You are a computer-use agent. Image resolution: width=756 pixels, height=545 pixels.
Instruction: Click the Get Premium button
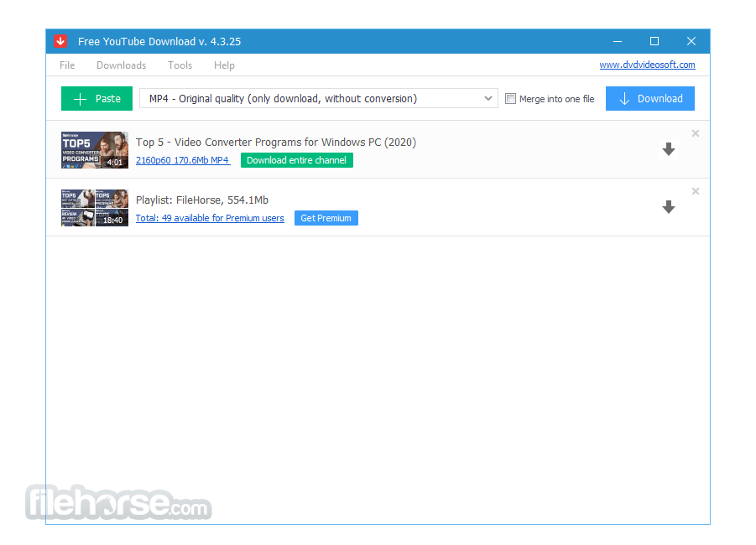326,218
